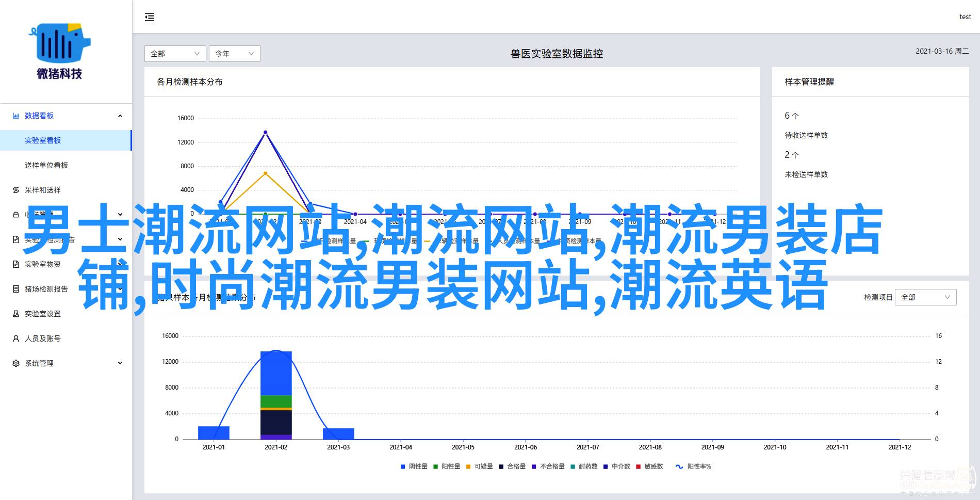This screenshot has height=500, width=980.
Task: Click the 数据看板 chart icon
Action: tap(16, 116)
